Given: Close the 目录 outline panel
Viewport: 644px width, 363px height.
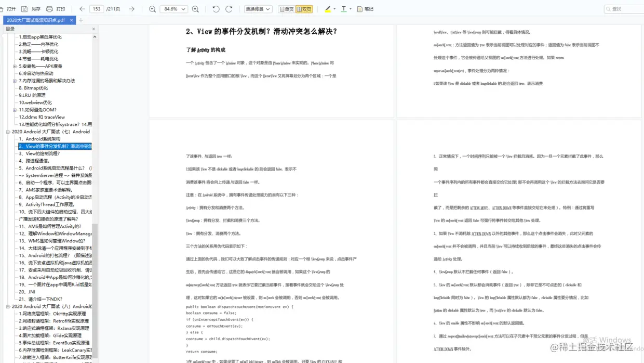Looking at the screenshot, I should (93, 29).
